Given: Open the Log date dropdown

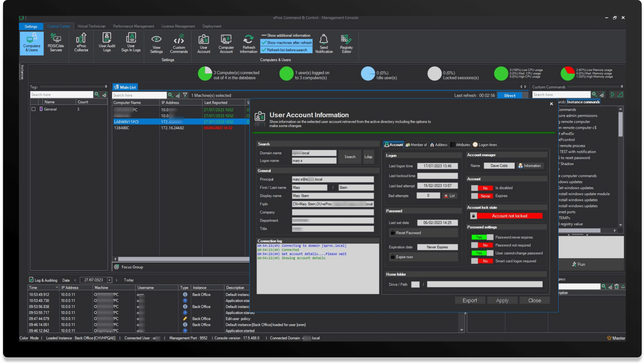Looking at the screenshot, I should click(109, 280).
